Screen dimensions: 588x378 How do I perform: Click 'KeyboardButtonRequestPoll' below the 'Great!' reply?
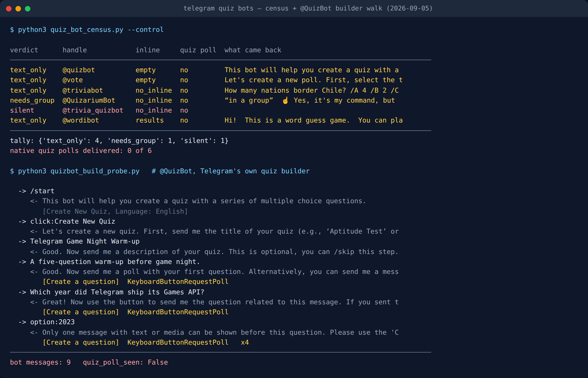click(178, 312)
